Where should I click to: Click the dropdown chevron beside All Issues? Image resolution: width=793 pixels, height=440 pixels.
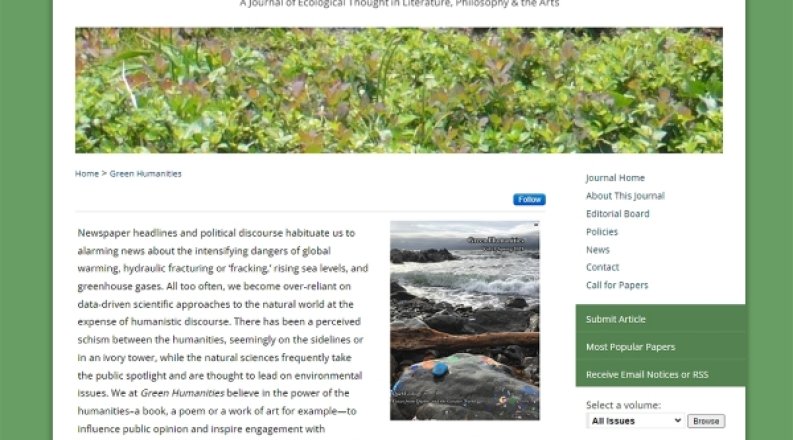point(678,421)
